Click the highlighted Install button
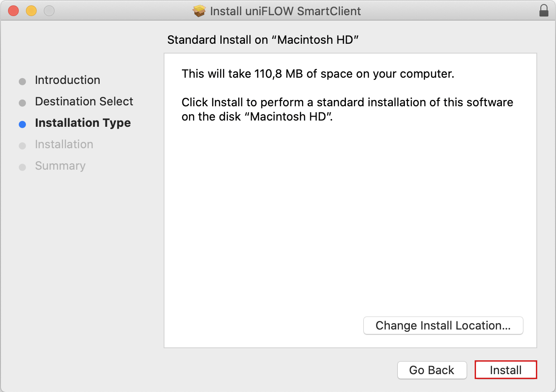This screenshot has height=392, width=556. 505,370
